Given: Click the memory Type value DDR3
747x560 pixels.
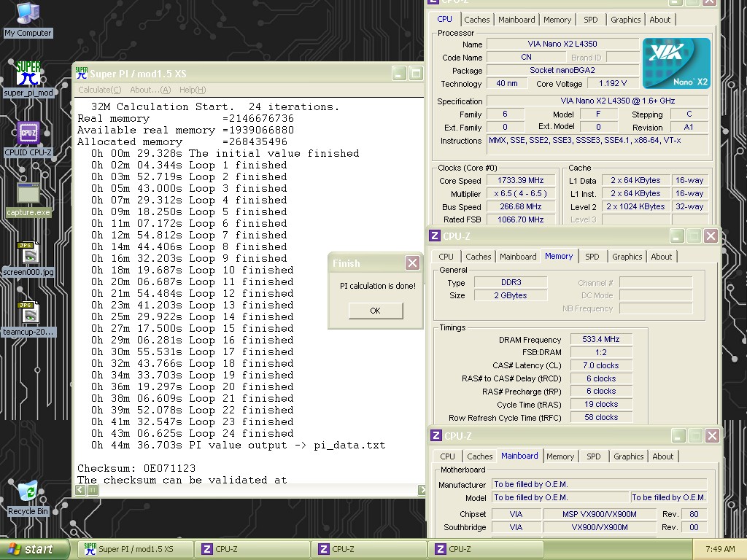Looking at the screenshot, I should tap(511, 282).
